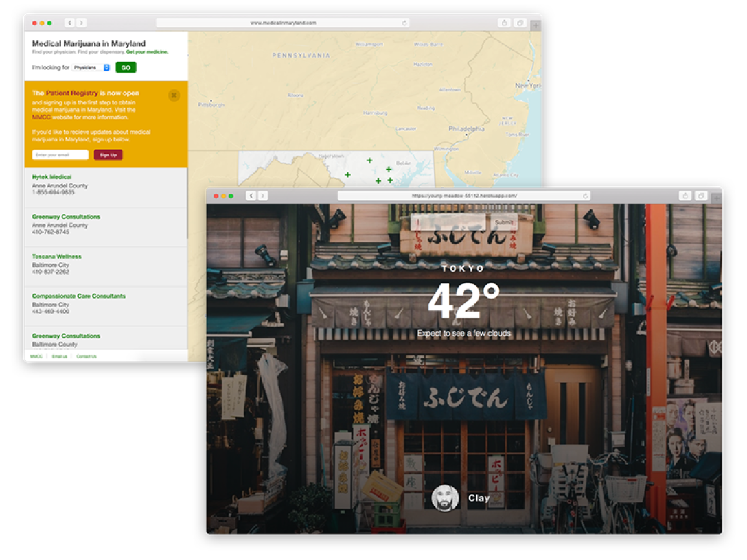Click the Expect to see a few clouds text
This screenshot has height=560, width=747.
tap(464, 334)
